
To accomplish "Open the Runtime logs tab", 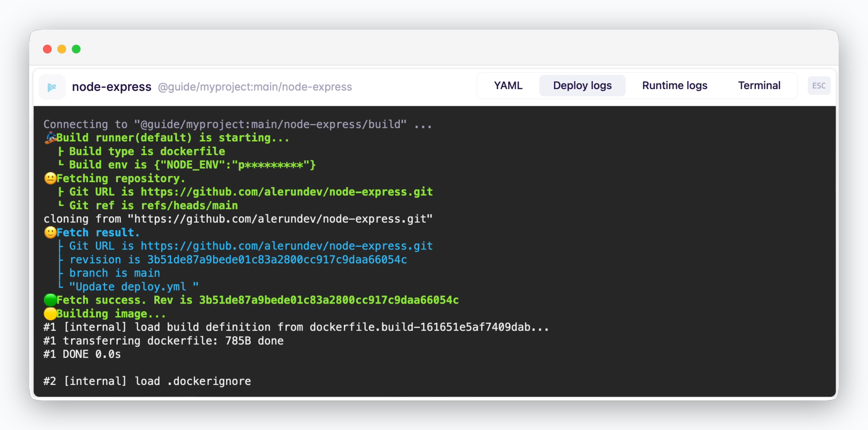I will (674, 86).
